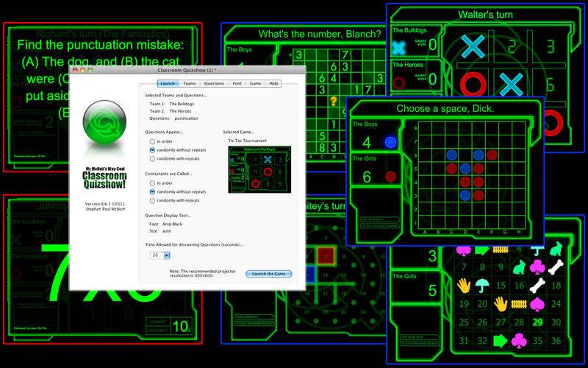The width and height of the screenshot is (588, 368).
Task: Click "The Heroes" next to Team 2
Action: pyautogui.click(x=180, y=111)
